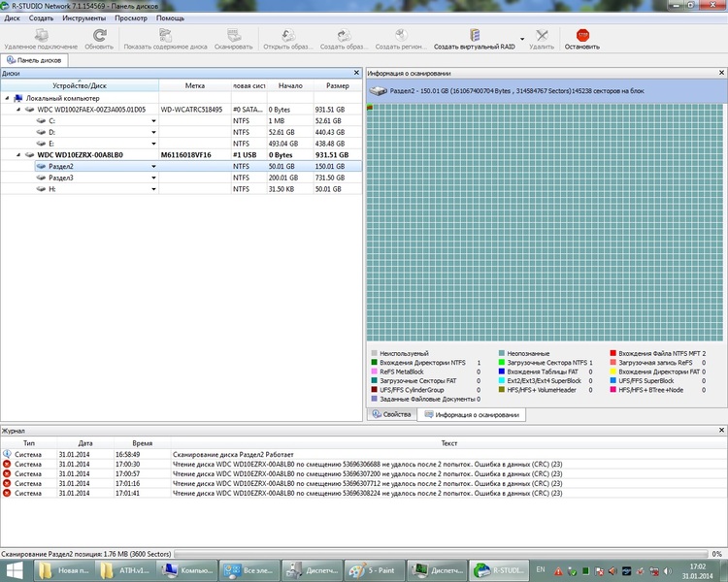Click the Scan (Сканировать) toolbar icon
The image size is (728, 582).
(x=233, y=36)
